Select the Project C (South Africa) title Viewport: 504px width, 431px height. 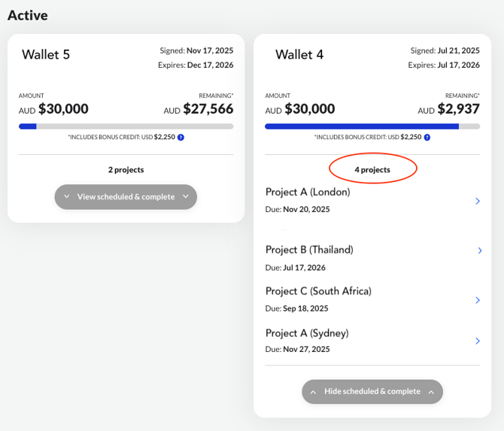318,291
